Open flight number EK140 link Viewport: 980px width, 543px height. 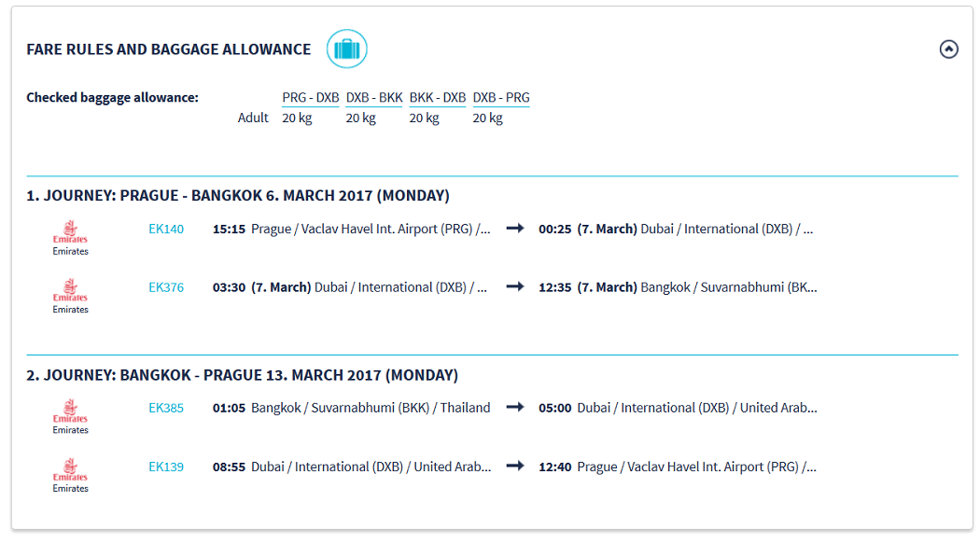click(166, 229)
